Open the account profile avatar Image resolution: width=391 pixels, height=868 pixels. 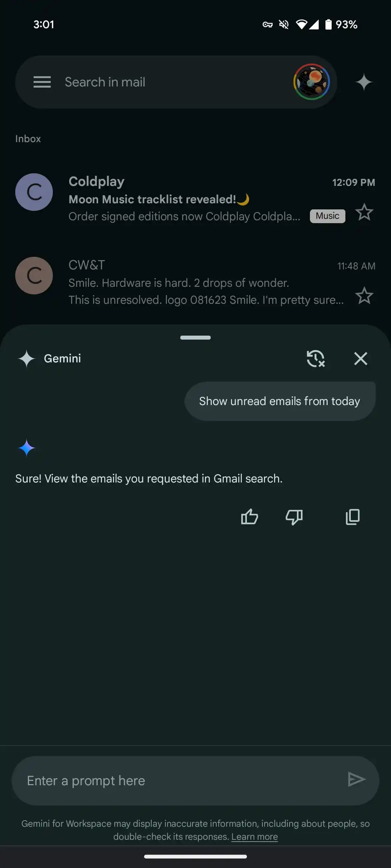[312, 82]
